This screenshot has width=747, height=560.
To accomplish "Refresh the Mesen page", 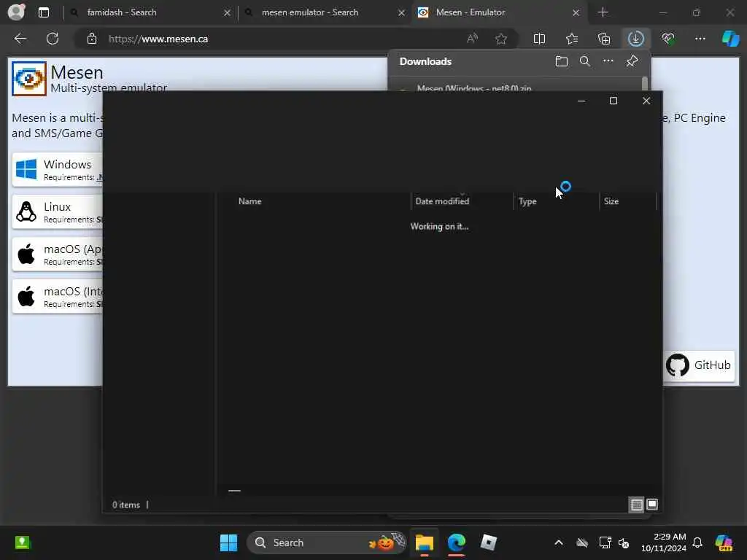I will (x=53, y=39).
